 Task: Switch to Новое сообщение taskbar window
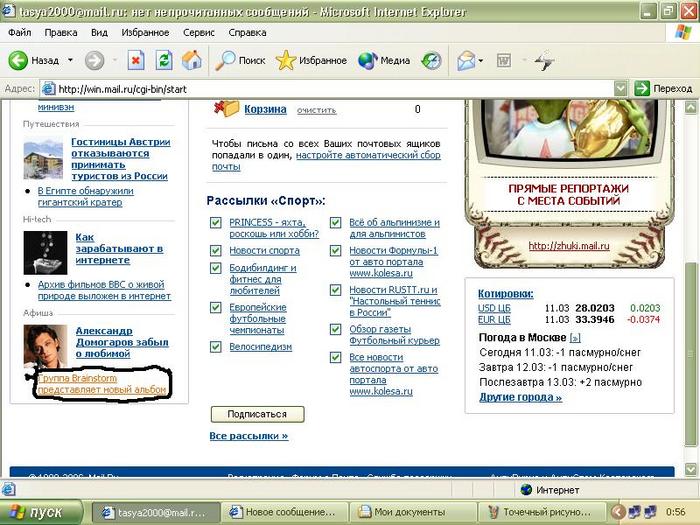[x=284, y=512]
